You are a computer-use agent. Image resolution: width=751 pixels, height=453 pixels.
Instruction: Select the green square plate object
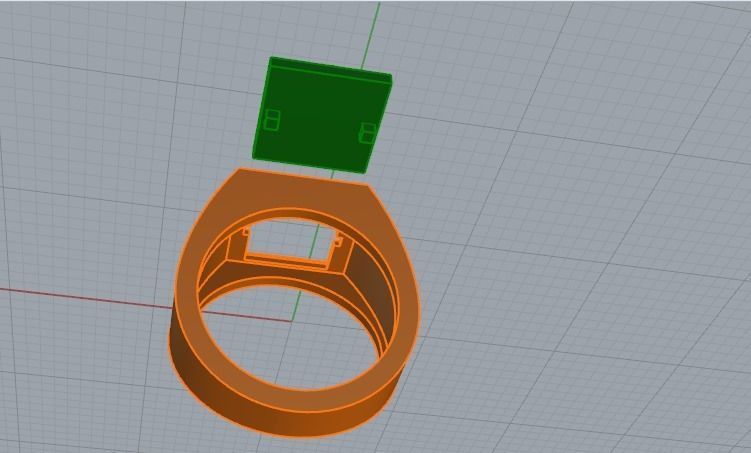click(x=322, y=115)
